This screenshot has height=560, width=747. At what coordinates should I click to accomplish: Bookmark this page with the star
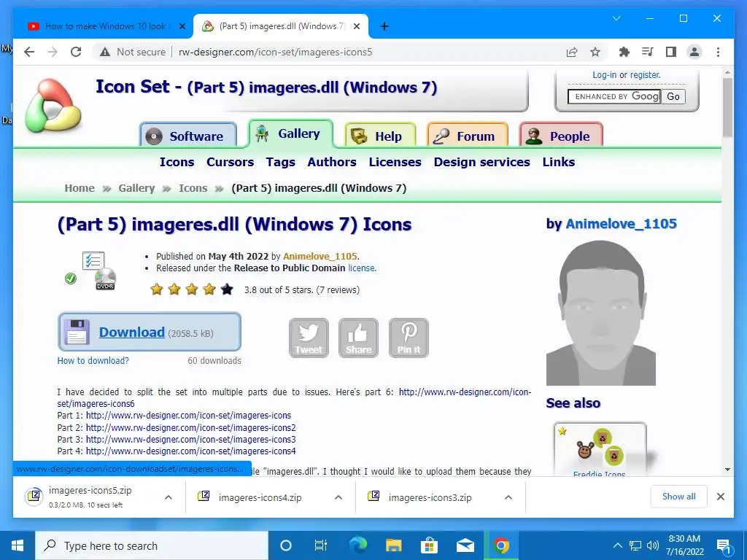595,52
